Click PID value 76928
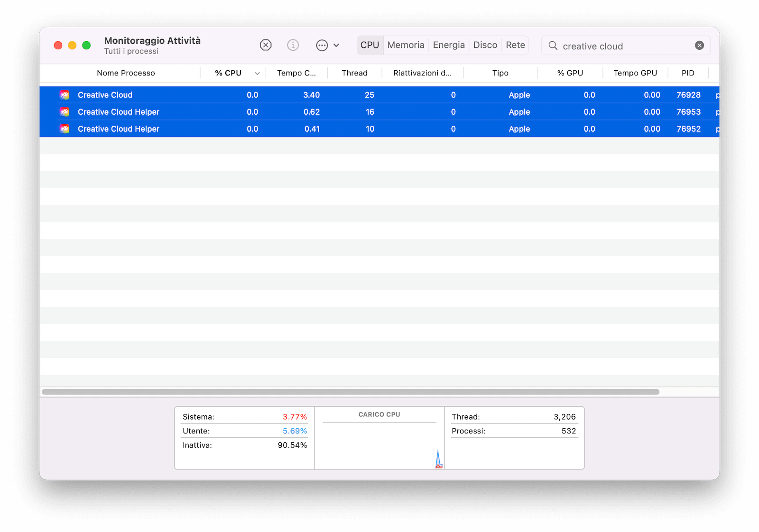The image size is (759, 532). tap(688, 95)
